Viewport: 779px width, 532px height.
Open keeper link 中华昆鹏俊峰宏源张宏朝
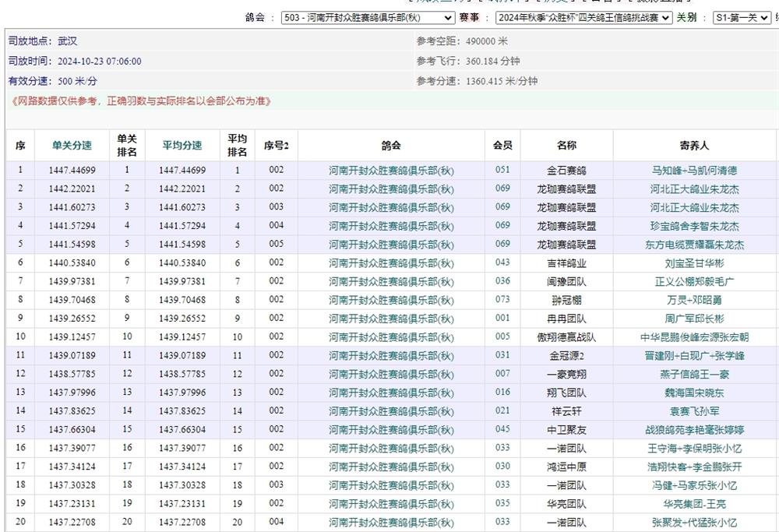(695, 337)
